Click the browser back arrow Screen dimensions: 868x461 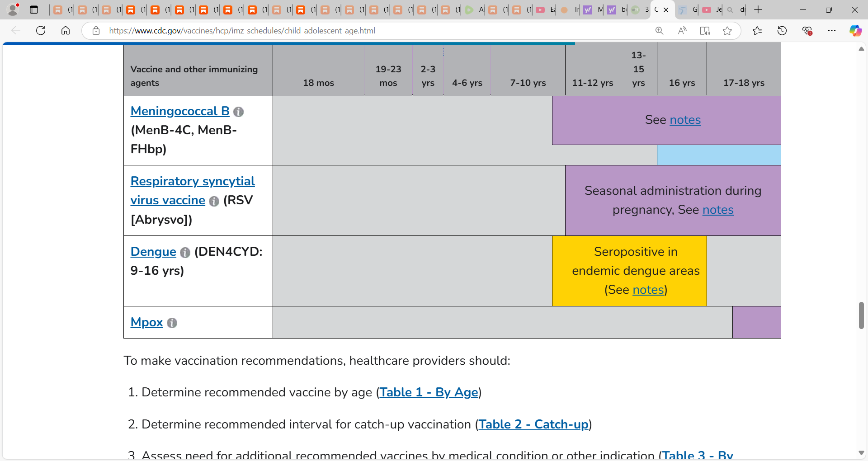16,30
